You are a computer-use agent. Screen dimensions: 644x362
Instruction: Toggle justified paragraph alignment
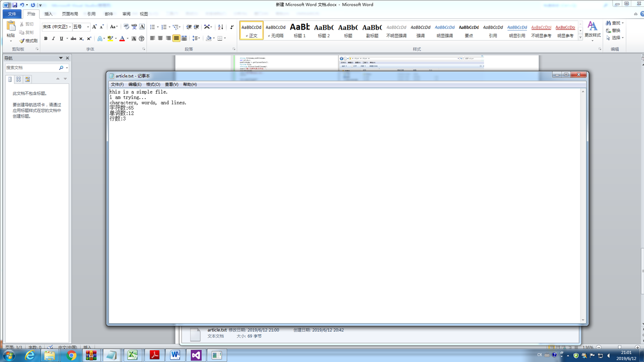coord(176,38)
